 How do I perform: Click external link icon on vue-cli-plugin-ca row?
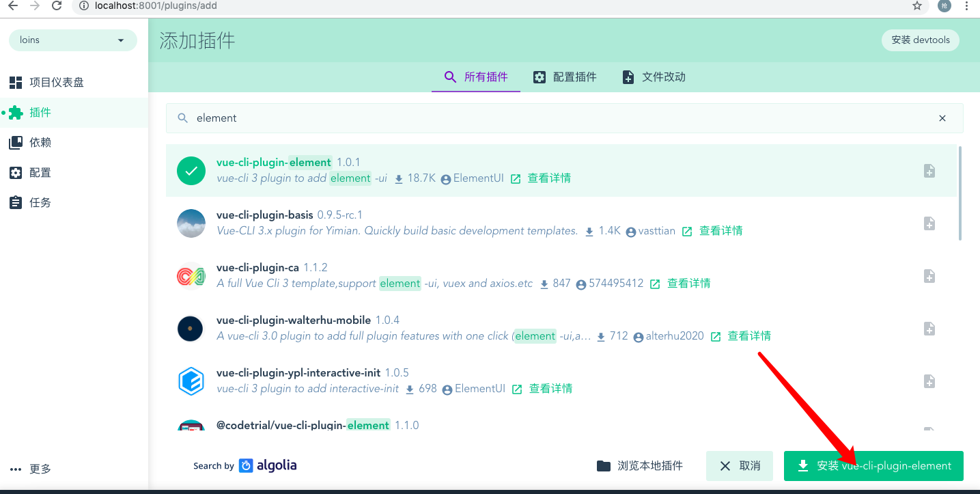tap(655, 284)
